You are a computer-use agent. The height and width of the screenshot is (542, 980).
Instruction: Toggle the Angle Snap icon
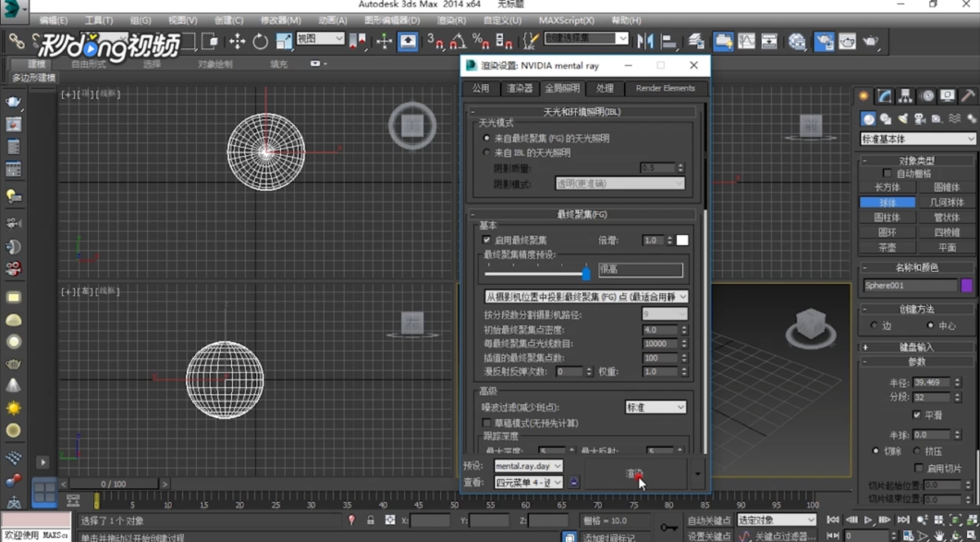(x=460, y=40)
